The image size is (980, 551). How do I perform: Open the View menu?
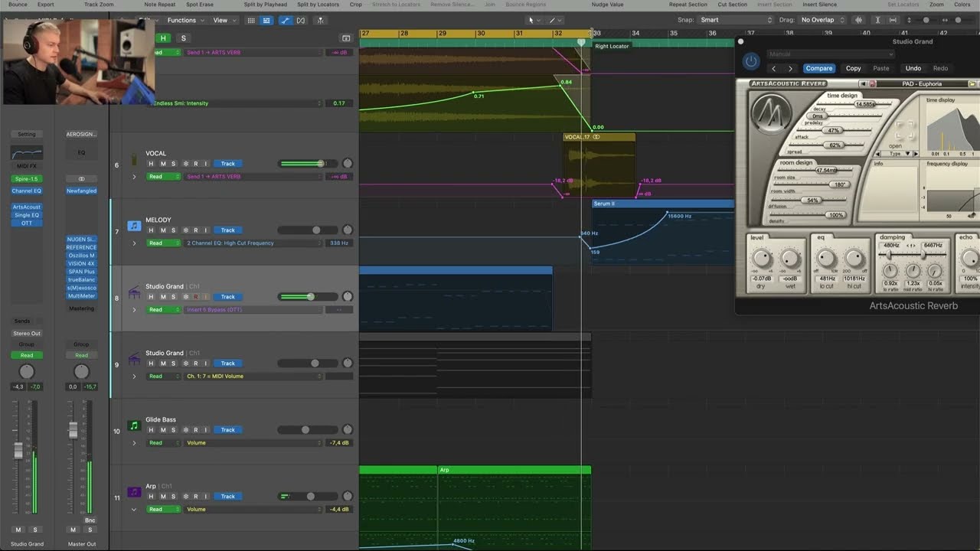point(223,20)
